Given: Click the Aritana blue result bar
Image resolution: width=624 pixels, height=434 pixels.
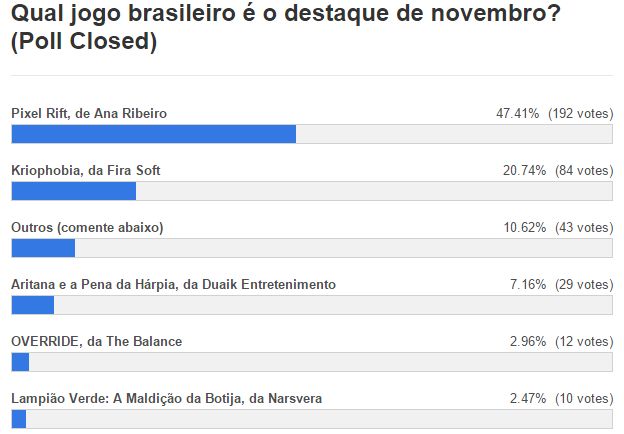Looking at the screenshot, I should (32, 305).
